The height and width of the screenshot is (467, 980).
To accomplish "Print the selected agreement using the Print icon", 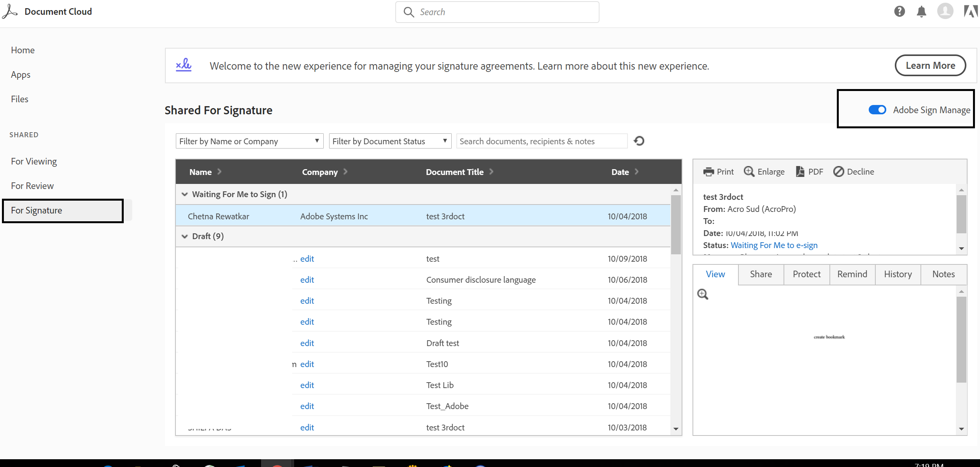I will [x=708, y=171].
